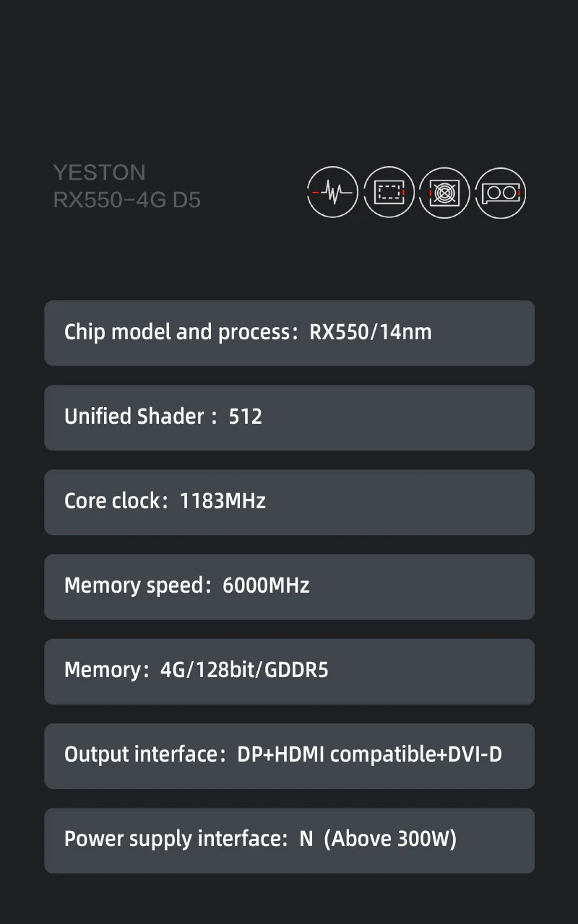
Task: Click the 4G/128bit/GDDR5 memory value
Action: [244, 671]
